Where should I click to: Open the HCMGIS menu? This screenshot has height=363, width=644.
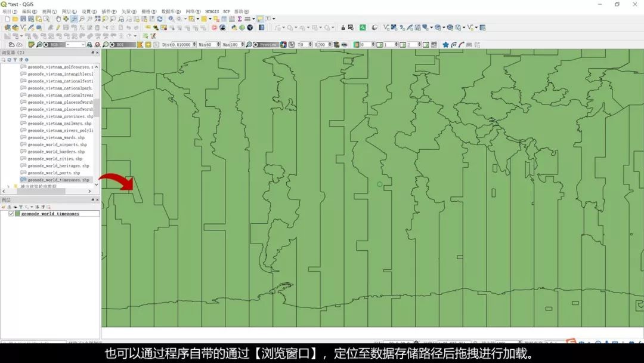coord(212,11)
